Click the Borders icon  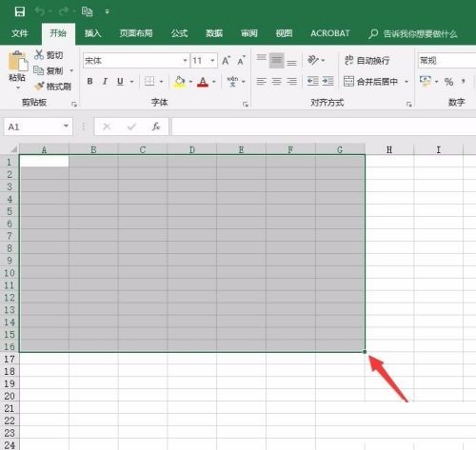tap(149, 82)
